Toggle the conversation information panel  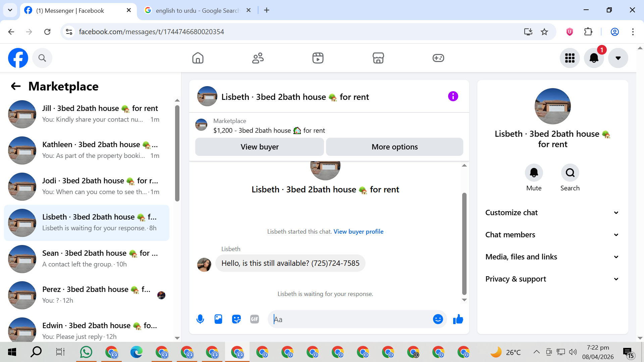(x=453, y=97)
